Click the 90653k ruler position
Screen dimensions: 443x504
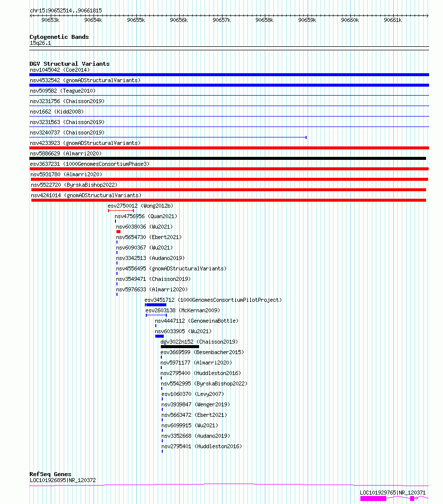[x=50, y=20]
